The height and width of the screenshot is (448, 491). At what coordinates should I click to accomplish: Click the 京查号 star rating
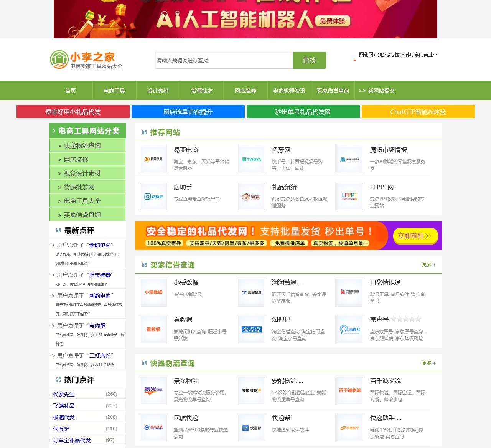[406, 319]
